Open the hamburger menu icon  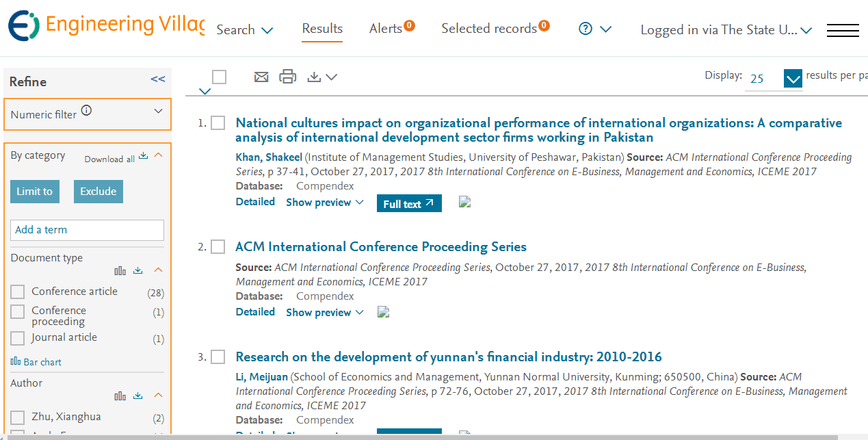(x=843, y=30)
